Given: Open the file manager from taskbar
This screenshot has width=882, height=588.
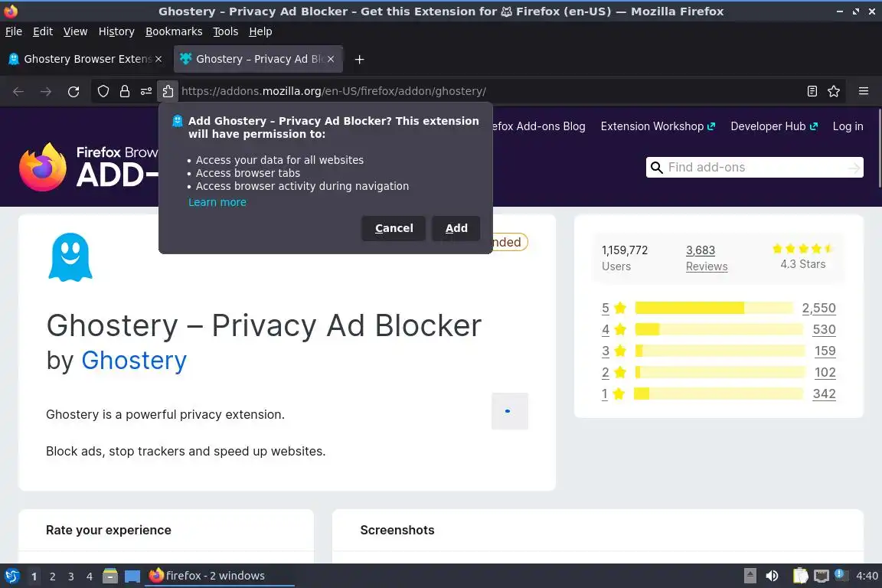Looking at the screenshot, I should 110,576.
